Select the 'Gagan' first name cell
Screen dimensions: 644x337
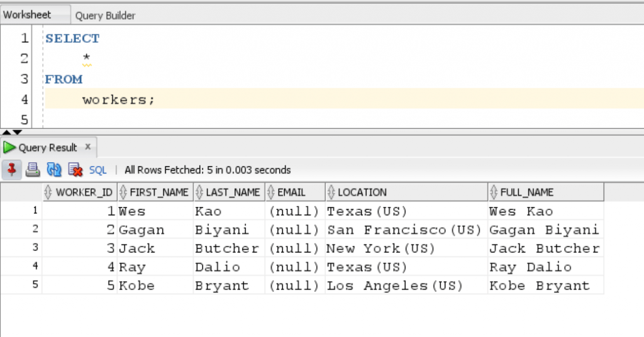coord(155,229)
